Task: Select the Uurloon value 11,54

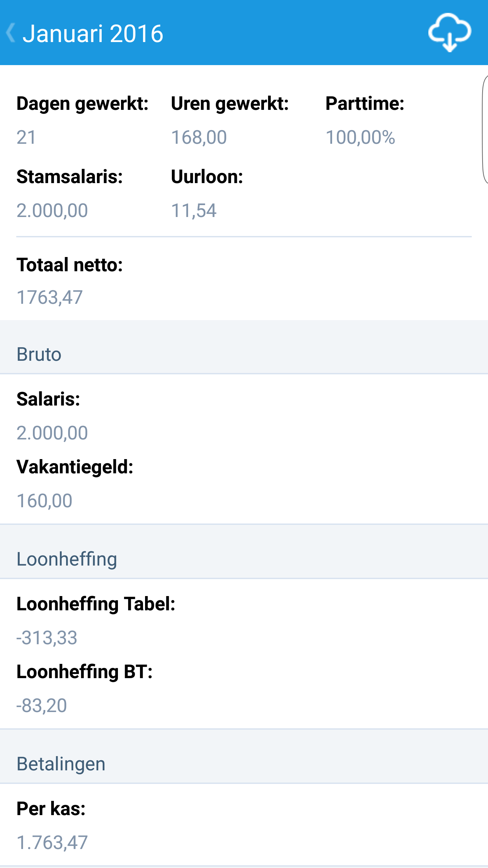Action: (194, 211)
